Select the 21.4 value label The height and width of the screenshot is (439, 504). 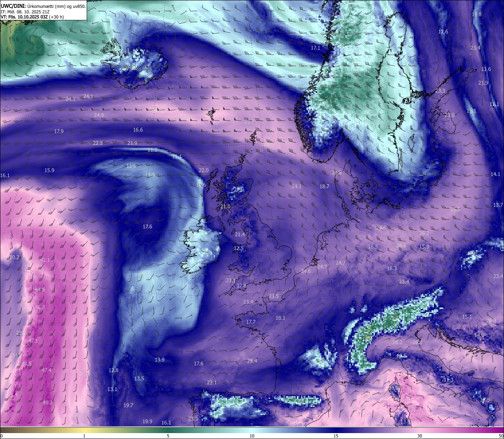click(x=239, y=235)
